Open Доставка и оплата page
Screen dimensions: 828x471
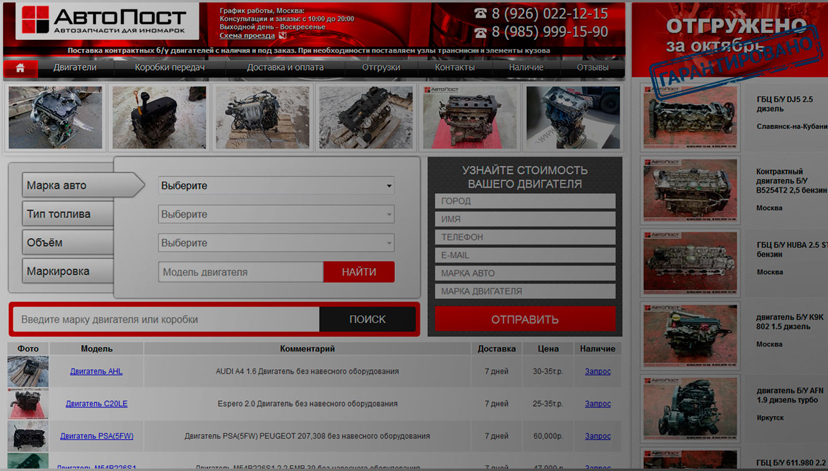click(x=285, y=68)
